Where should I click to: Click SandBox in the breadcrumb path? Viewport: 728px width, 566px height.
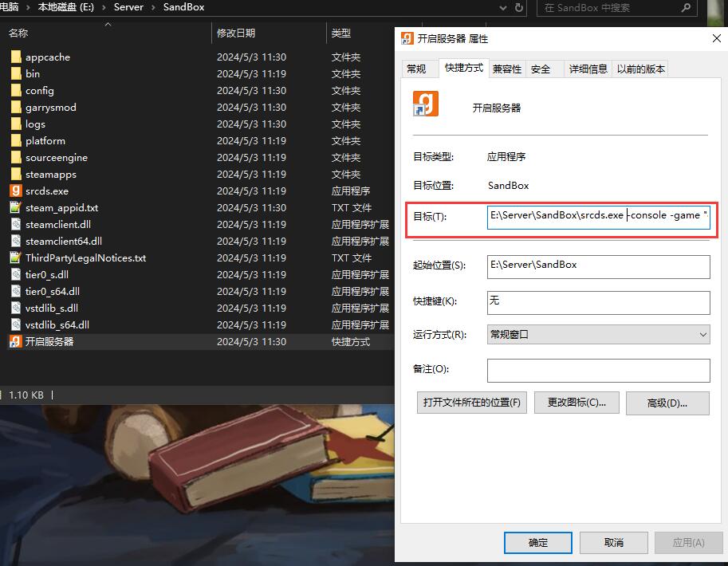[x=184, y=7]
